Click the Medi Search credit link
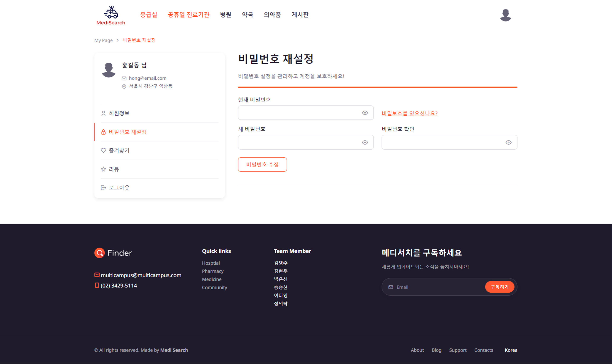Viewport: 612px width, 364px height. tap(174, 350)
